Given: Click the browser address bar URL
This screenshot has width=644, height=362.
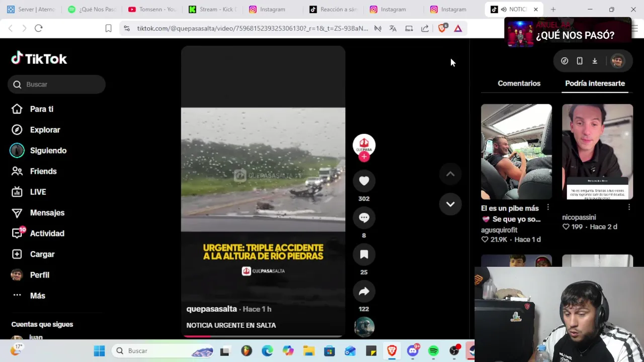Looking at the screenshot, I should (253, 28).
